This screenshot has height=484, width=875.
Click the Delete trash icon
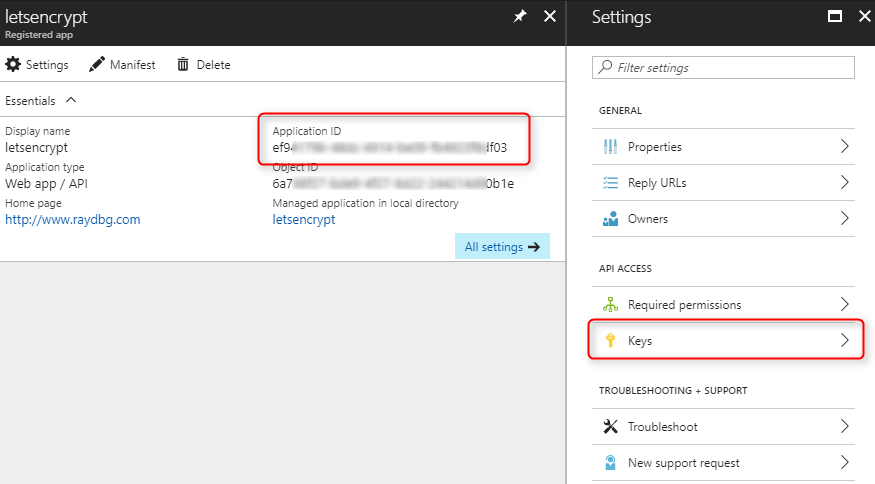[x=183, y=65]
